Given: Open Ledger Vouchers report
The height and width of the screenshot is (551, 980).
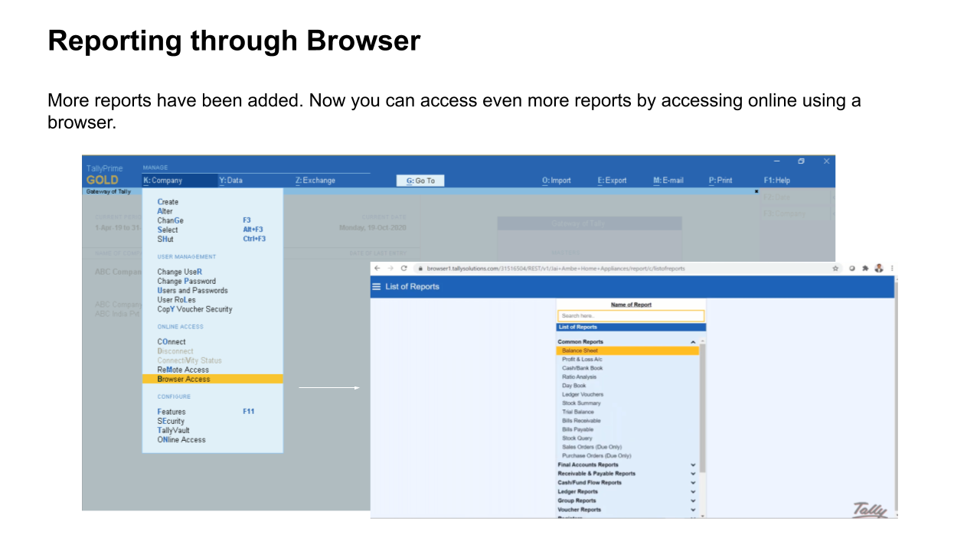Looking at the screenshot, I should point(583,395).
